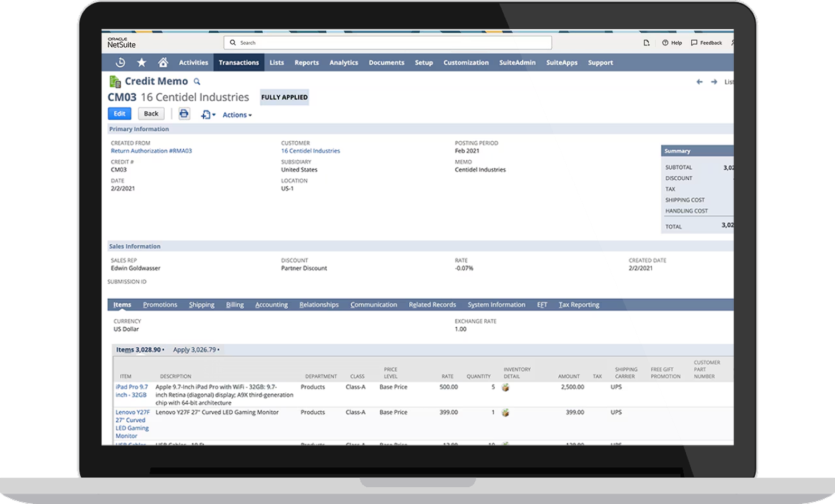Click the Summary panel header
This screenshot has height=504, width=835.
point(697,151)
